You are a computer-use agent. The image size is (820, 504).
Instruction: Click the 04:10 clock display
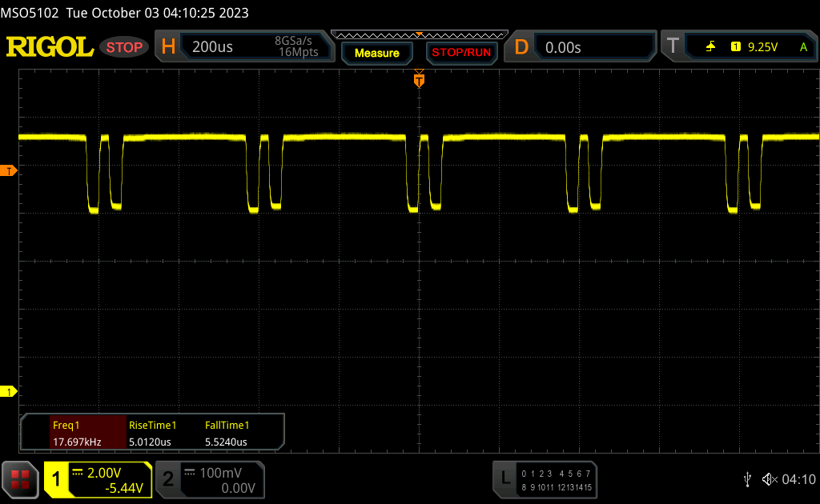click(798, 479)
